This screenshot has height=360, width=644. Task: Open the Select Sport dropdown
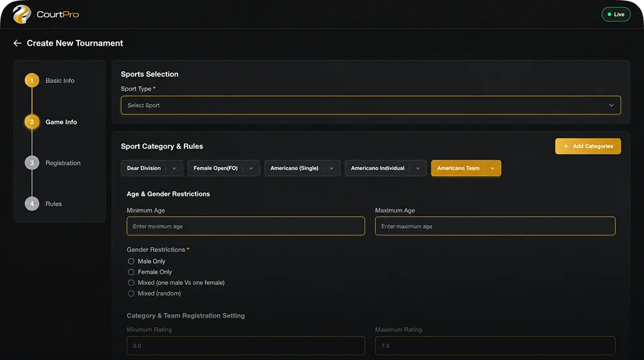(x=370, y=105)
